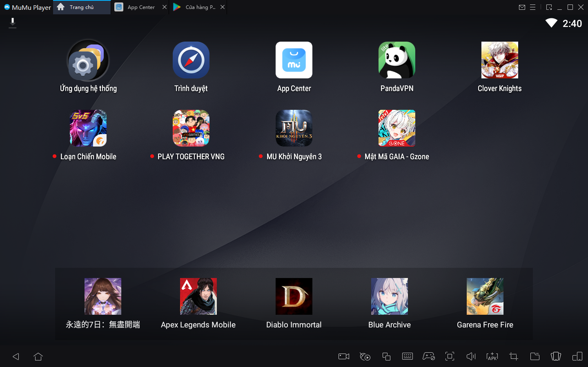Click the operation recorder macro icon

(x=365, y=356)
